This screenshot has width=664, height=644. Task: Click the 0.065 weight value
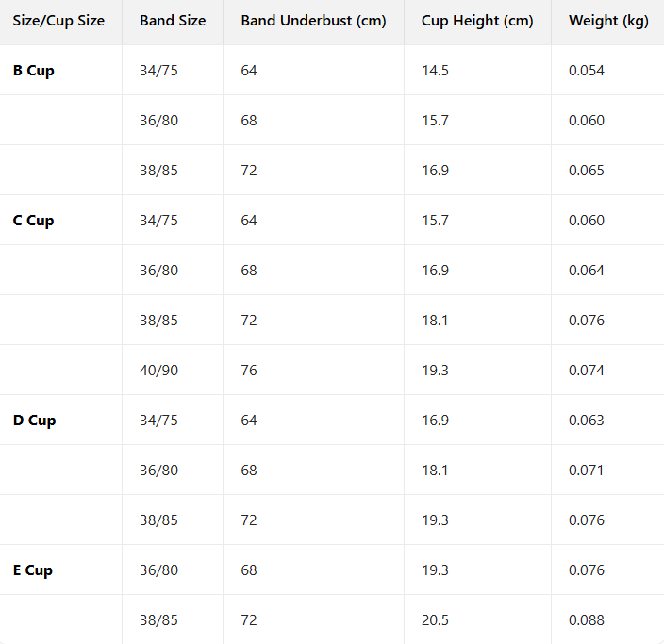(x=587, y=171)
